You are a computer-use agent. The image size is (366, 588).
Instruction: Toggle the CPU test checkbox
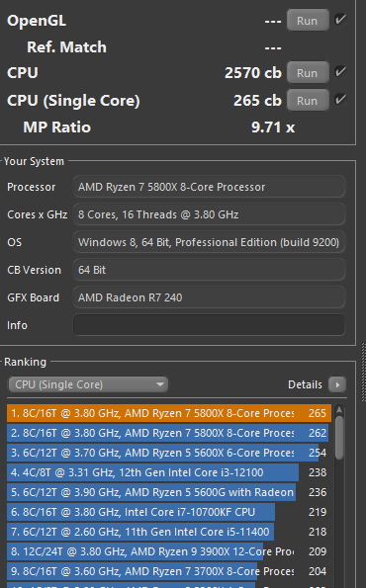point(340,71)
